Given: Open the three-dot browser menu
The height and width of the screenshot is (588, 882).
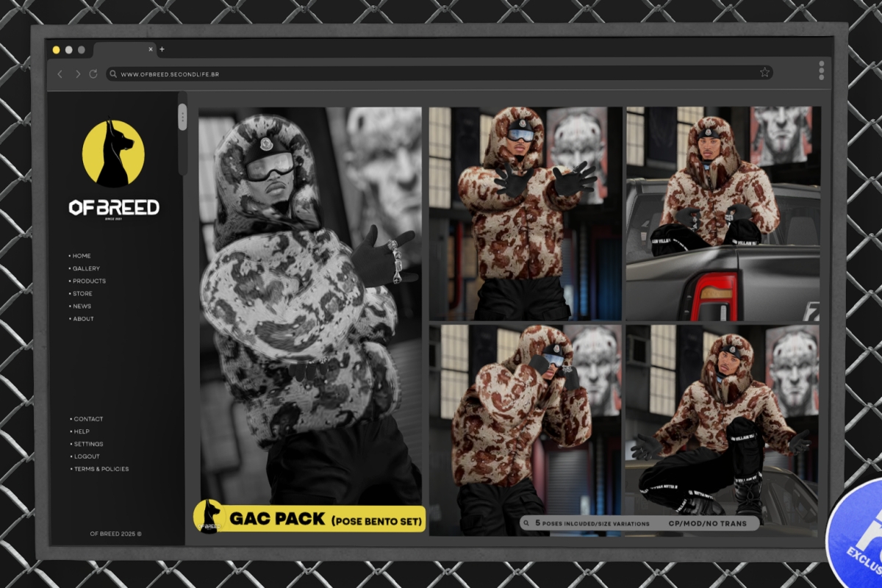Looking at the screenshot, I should pyautogui.click(x=821, y=71).
